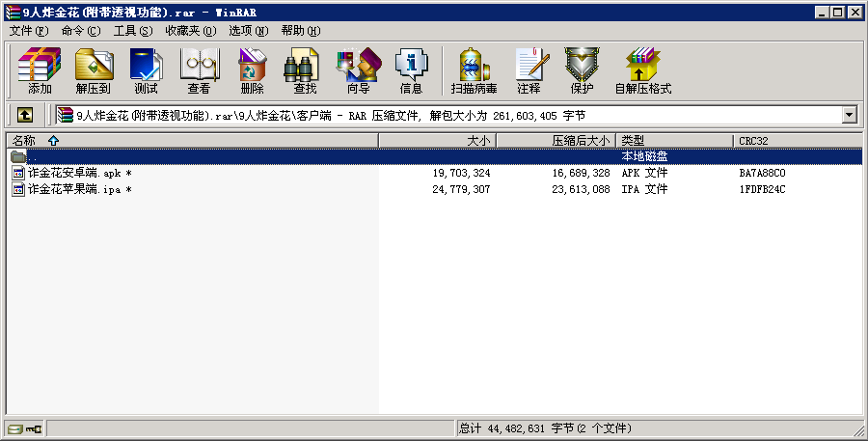868x441 pixels.
Task: Click the Extract To (解压到) icon
Action: [93, 70]
